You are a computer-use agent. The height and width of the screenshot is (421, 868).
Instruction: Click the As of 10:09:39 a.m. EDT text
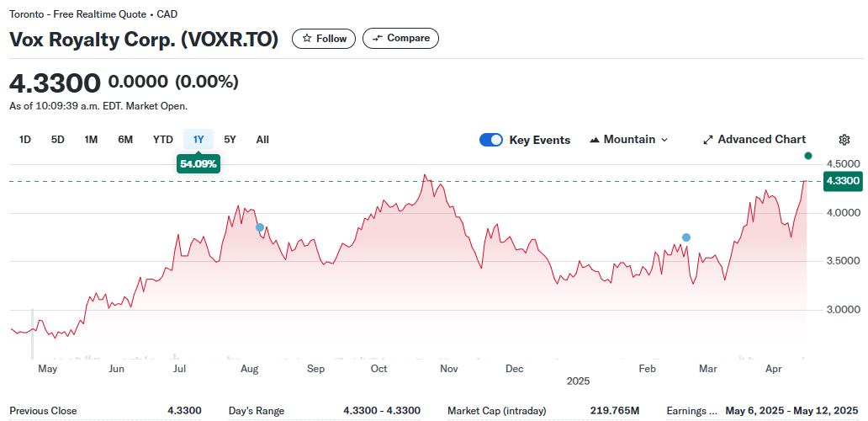[98, 106]
